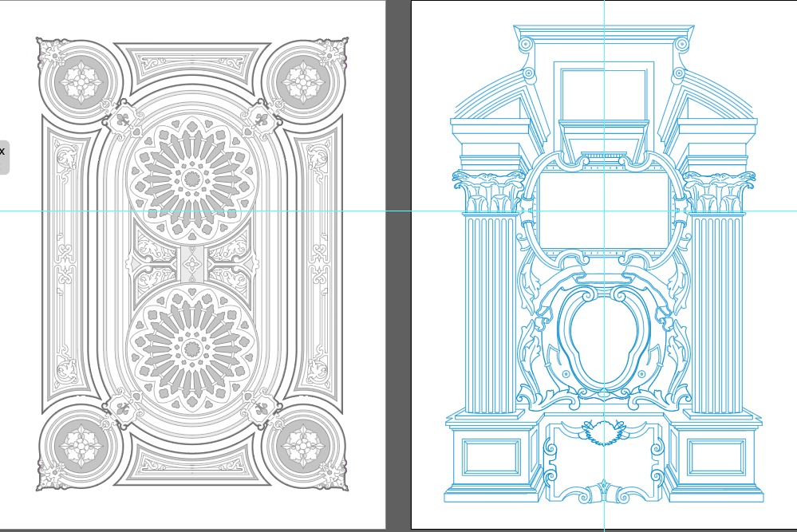Click the bottom-left corner rosette of gray design
The width and height of the screenshot is (797, 532).
81,445
